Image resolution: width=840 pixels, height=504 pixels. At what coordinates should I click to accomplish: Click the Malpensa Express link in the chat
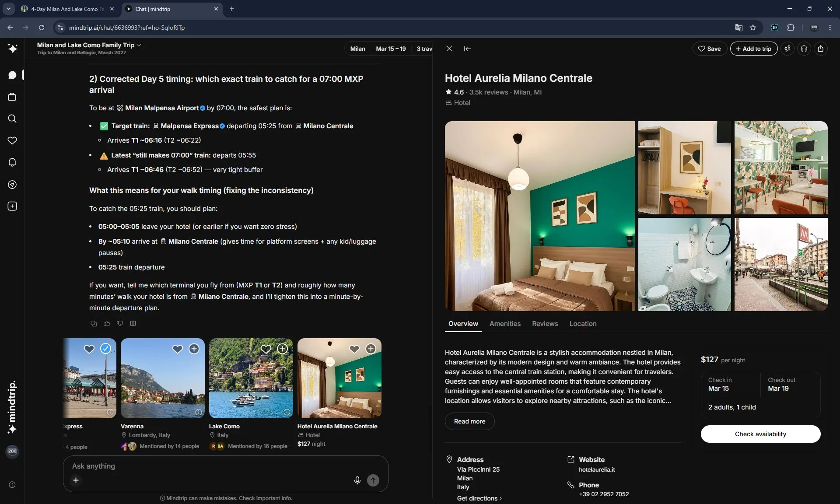189,126
